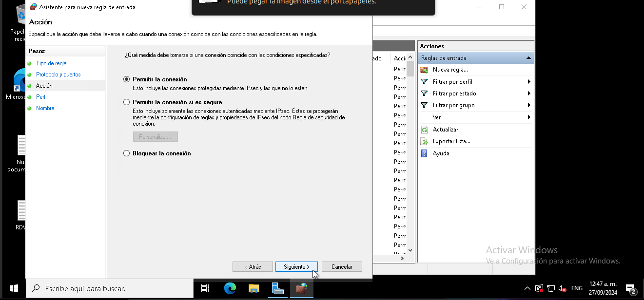Click the security alert tray icon
Screen dimensions: 644x300
click(x=539, y=288)
